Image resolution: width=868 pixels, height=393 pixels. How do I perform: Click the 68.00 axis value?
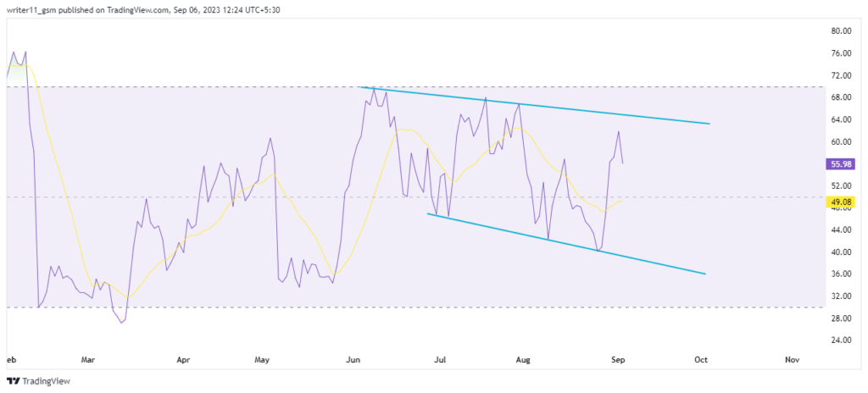[840, 97]
